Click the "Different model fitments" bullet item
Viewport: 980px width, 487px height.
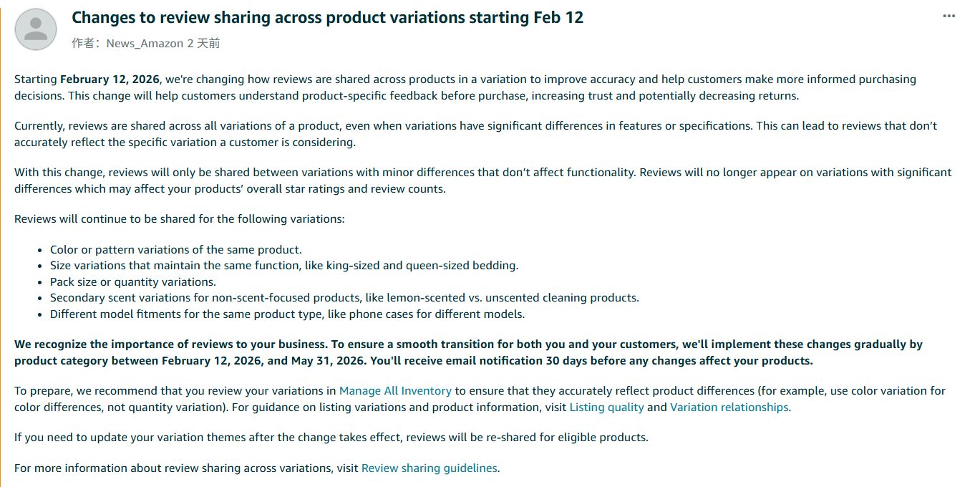pyautogui.click(x=287, y=314)
